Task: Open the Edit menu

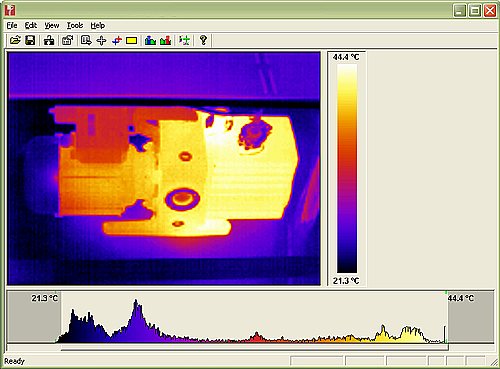Action: (31, 25)
